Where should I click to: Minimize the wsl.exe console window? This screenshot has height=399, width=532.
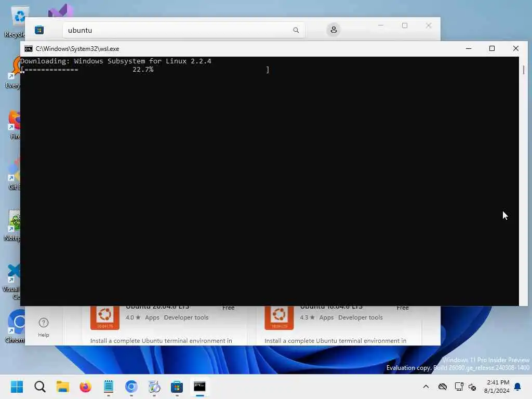click(469, 48)
